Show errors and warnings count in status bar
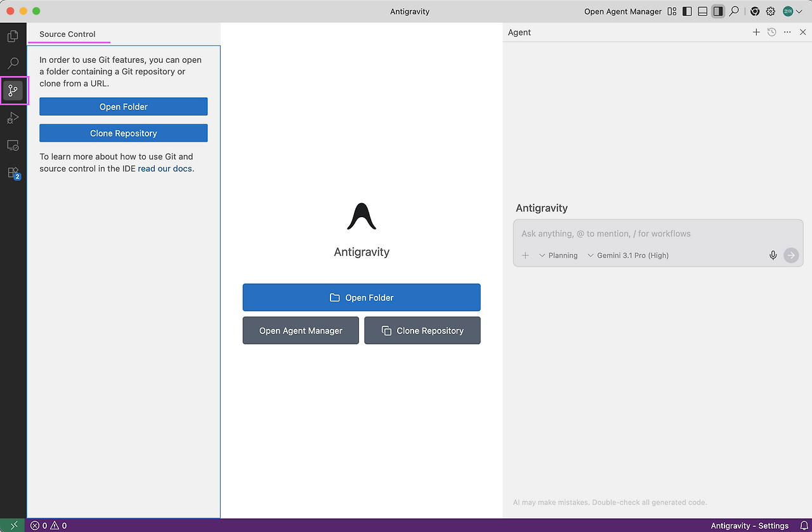This screenshot has height=532, width=812. coord(49,526)
